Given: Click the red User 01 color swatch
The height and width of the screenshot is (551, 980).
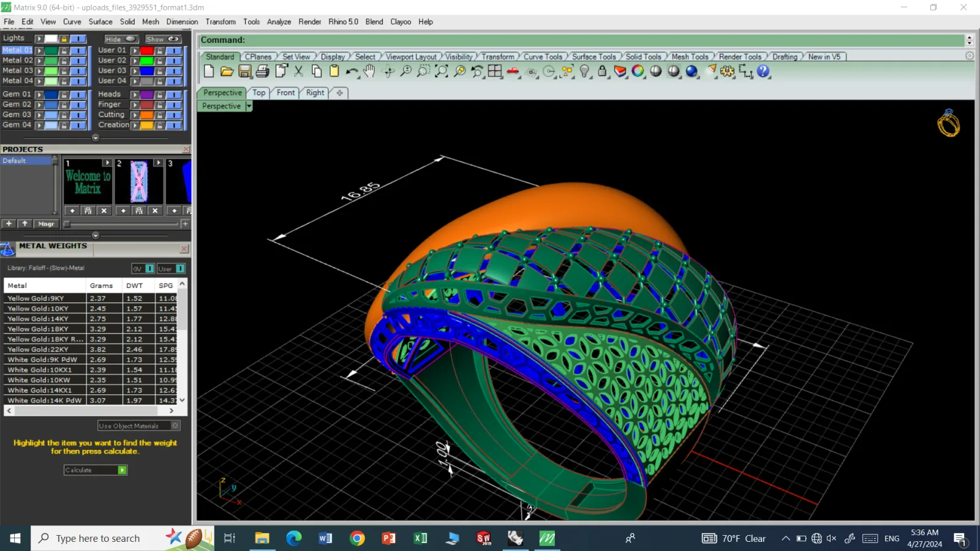Looking at the screenshot, I should point(147,51).
